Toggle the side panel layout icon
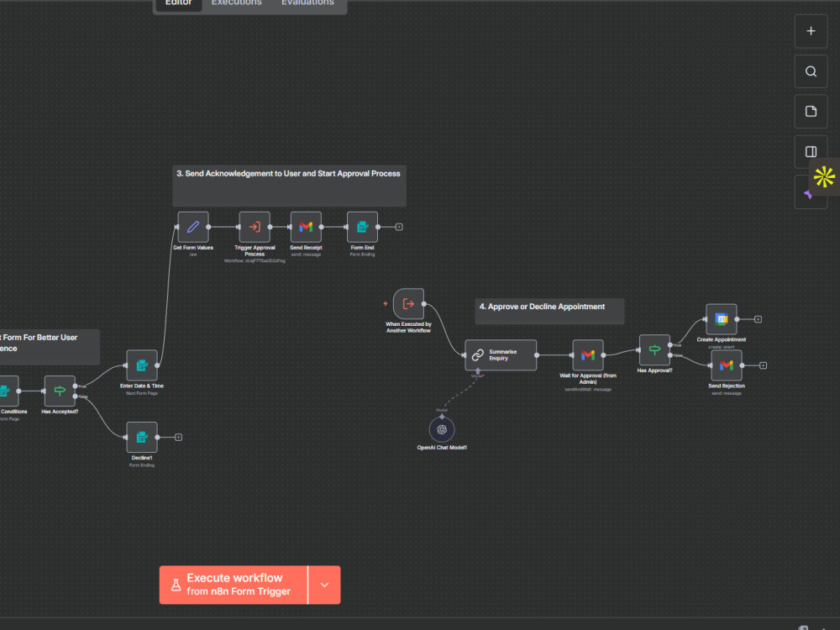 [811, 151]
